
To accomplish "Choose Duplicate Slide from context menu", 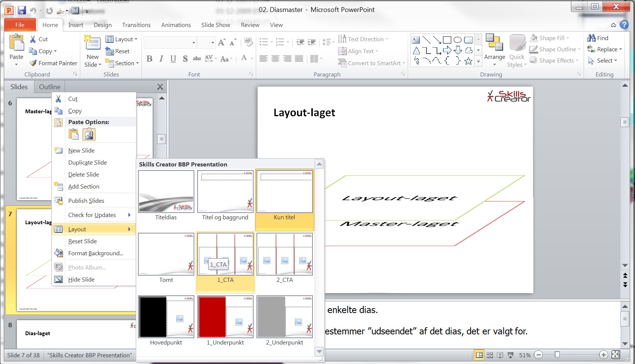I will click(87, 162).
